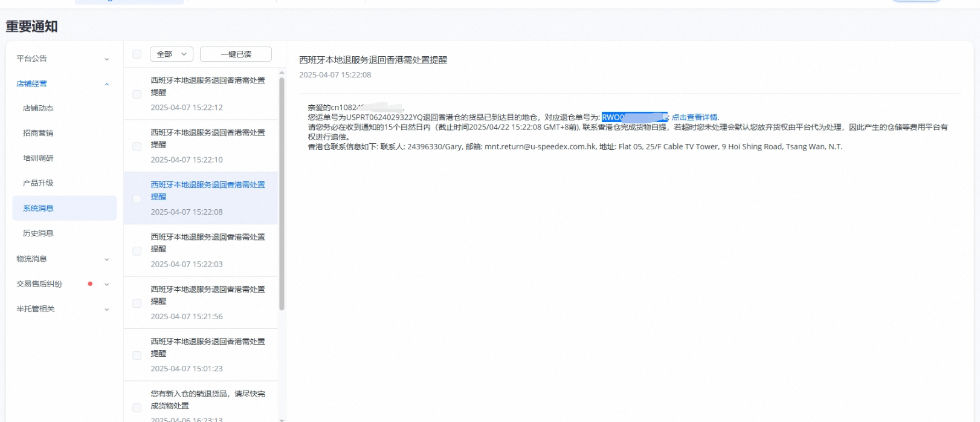Open the notification dated 2025-04-07 15:21:56
The width and height of the screenshot is (980, 422).
point(207,302)
